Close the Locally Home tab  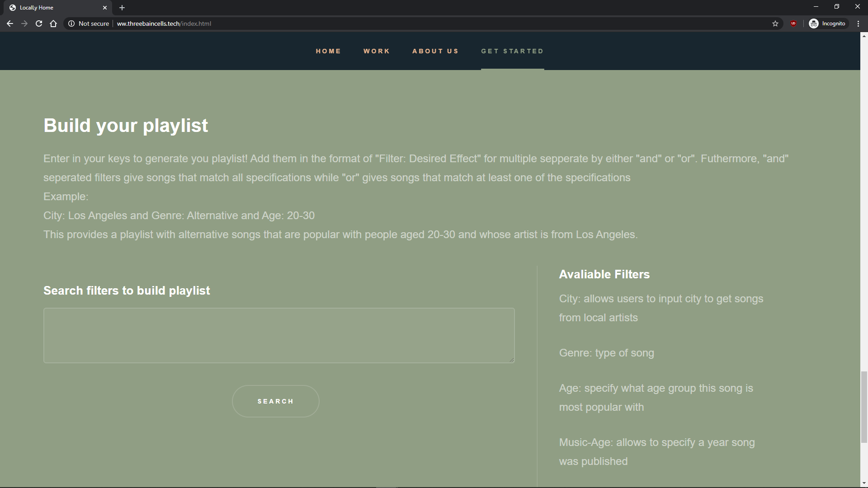(x=105, y=8)
